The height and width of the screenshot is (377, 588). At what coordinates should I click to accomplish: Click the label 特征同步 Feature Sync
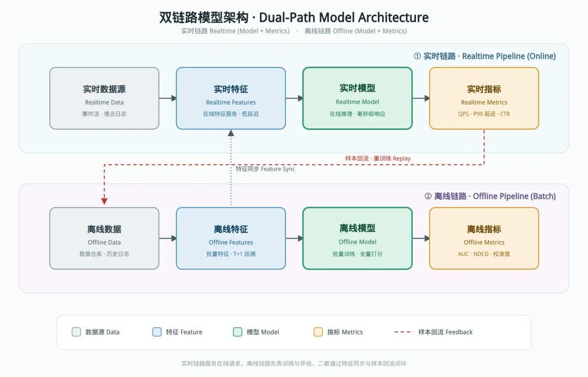click(x=265, y=169)
